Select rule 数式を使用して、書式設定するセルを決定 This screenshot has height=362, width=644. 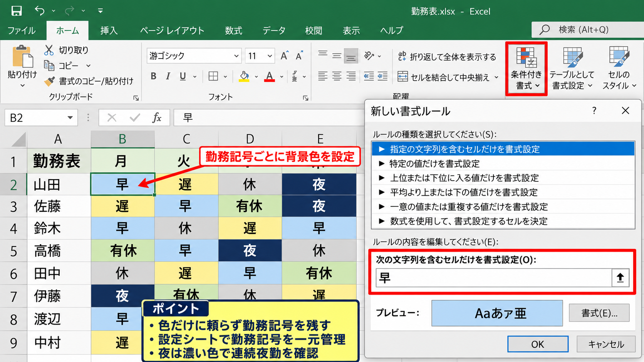[x=503, y=221]
